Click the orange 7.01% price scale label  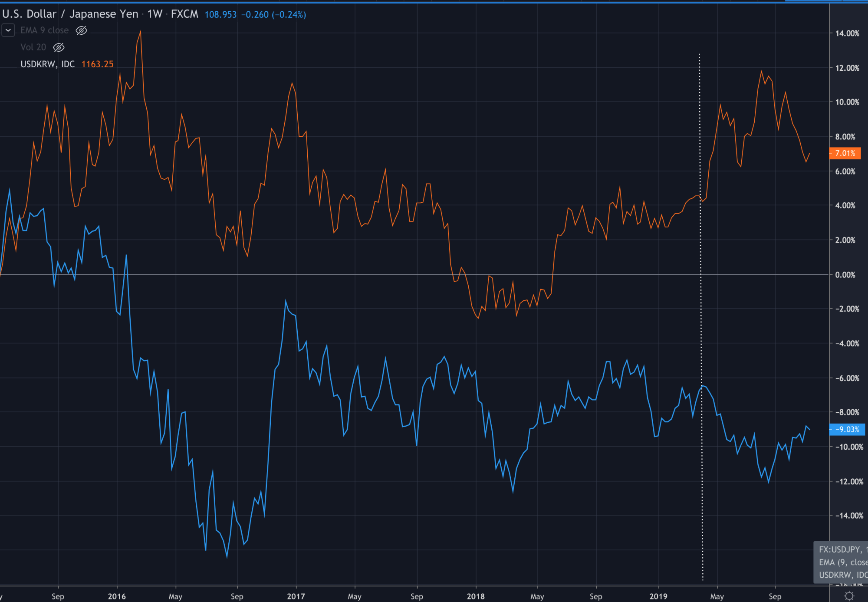(845, 153)
